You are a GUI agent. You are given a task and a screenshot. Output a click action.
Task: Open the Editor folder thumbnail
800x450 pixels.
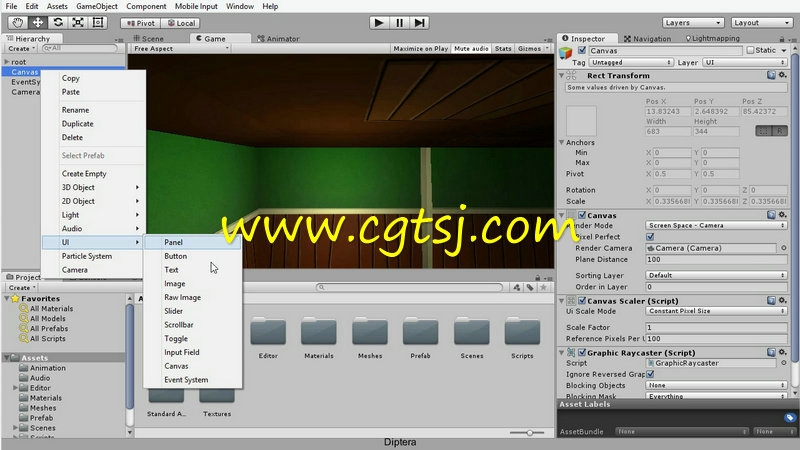[x=268, y=331]
